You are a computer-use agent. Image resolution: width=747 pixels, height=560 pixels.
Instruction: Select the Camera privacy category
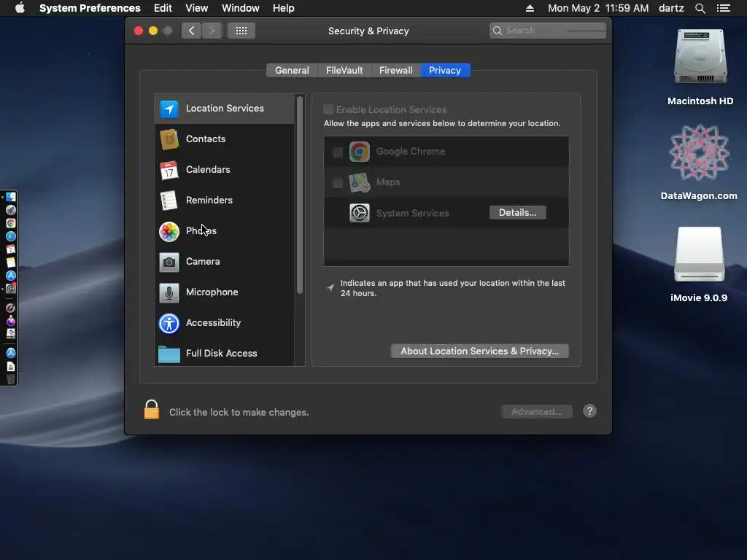(225, 262)
